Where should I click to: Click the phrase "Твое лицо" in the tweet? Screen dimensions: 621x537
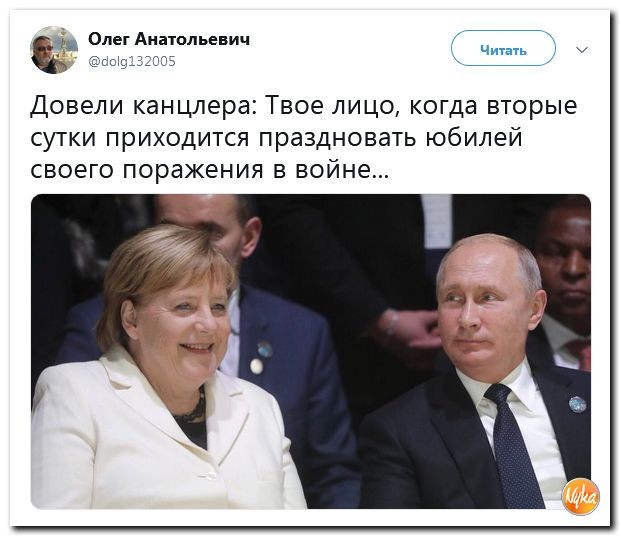(x=332, y=107)
